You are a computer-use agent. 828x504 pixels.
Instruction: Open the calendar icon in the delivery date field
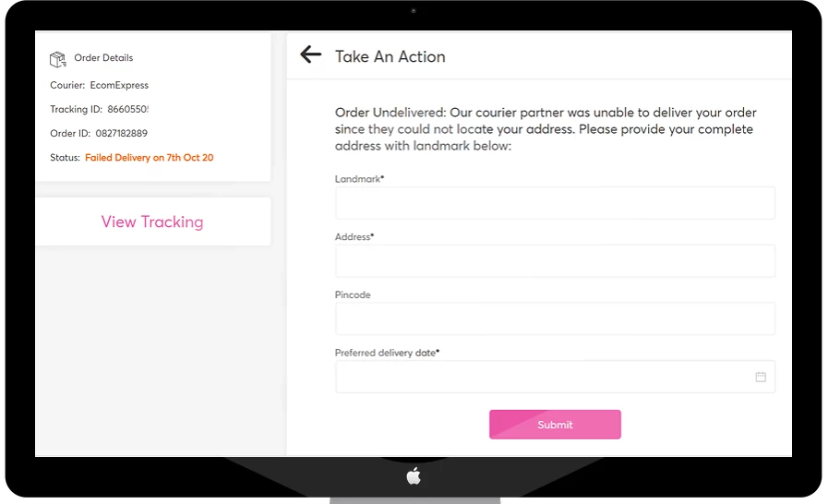point(761,377)
